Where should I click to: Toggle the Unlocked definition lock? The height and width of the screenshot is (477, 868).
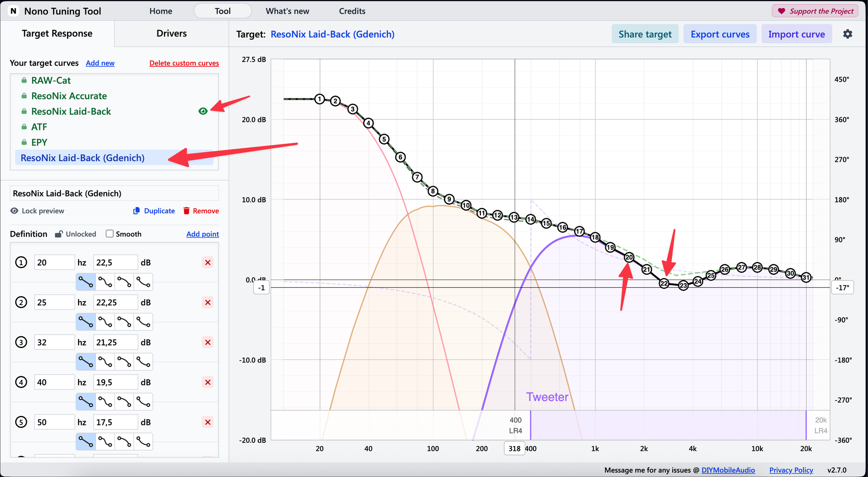[76, 234]
